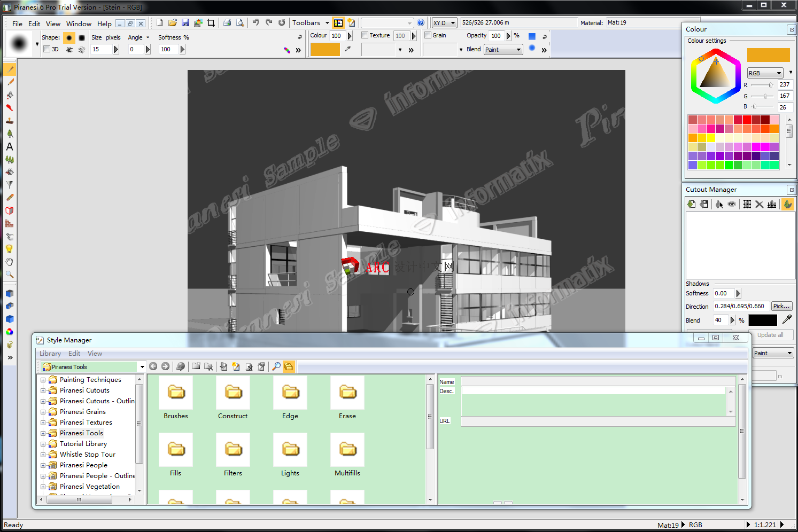Select the funnel filter tool
This screenshot has width=798, height=532.
10,185
